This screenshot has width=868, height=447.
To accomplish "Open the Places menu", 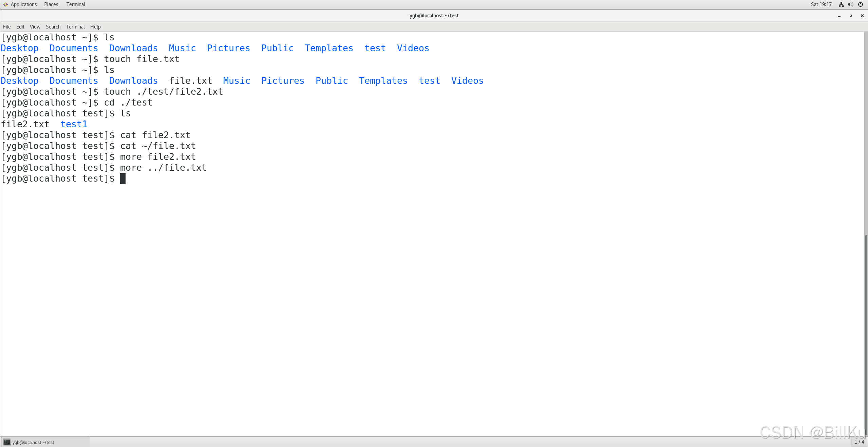I will 51,4.
